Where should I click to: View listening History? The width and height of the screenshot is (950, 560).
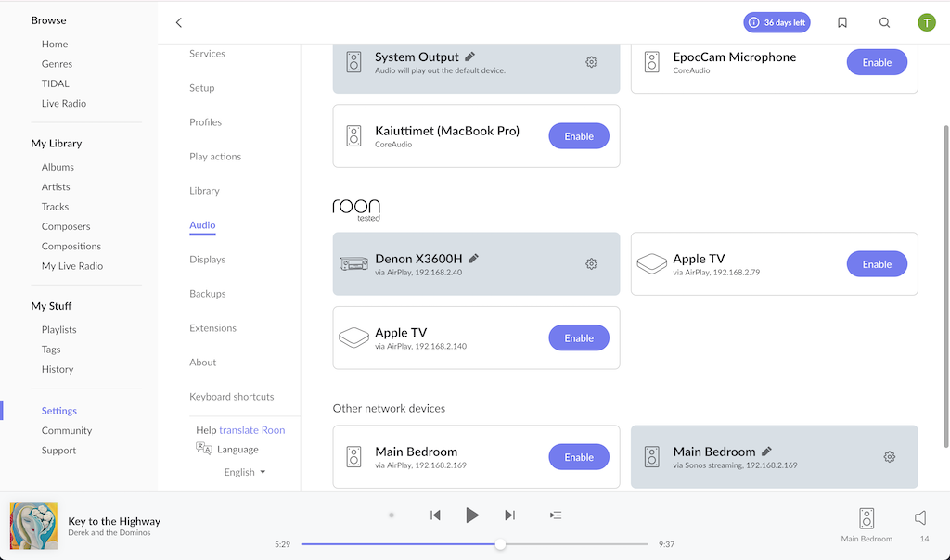pos(57,369)
